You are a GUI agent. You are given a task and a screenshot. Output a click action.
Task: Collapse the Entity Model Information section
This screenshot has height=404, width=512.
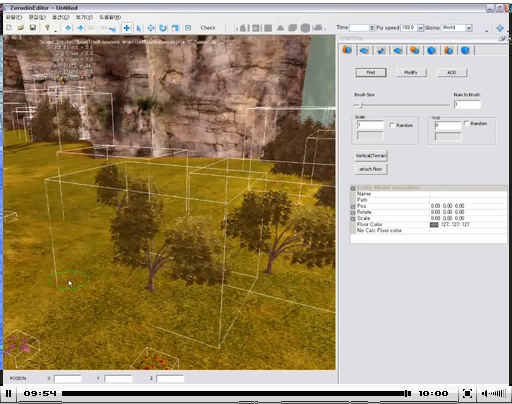click(x=353, y=188)
